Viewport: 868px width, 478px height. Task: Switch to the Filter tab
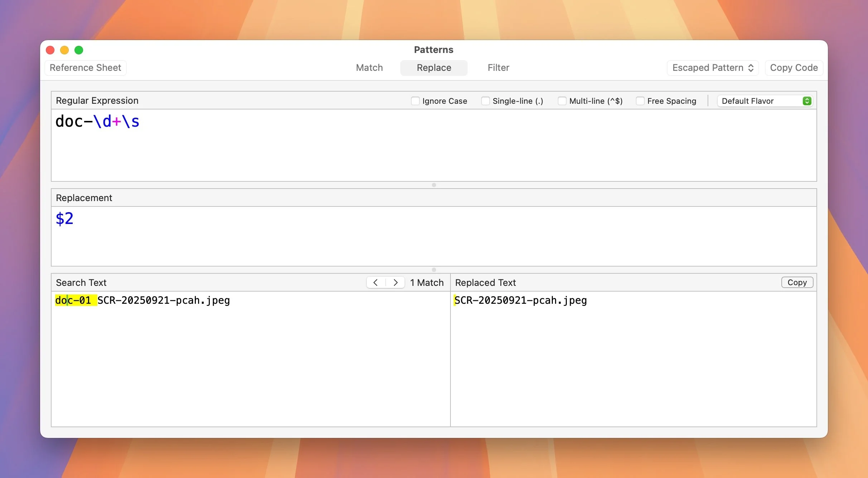pyautogui.click(x=498, y=68)
